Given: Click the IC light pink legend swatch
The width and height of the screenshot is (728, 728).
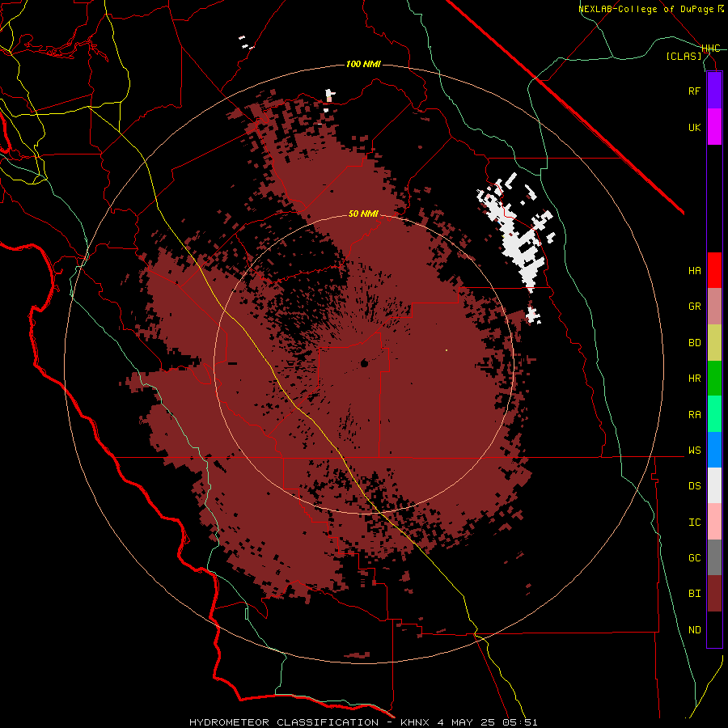Looking at the screenshot, I should [714, 522].
